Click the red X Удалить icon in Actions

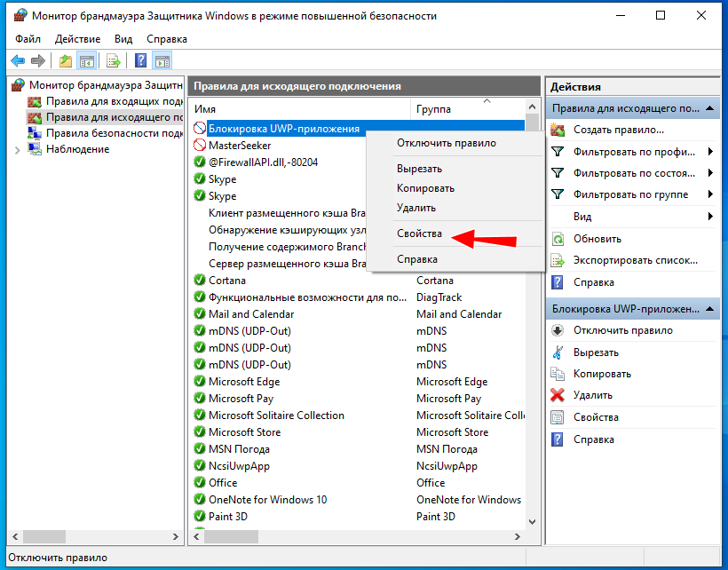(558, 395)
